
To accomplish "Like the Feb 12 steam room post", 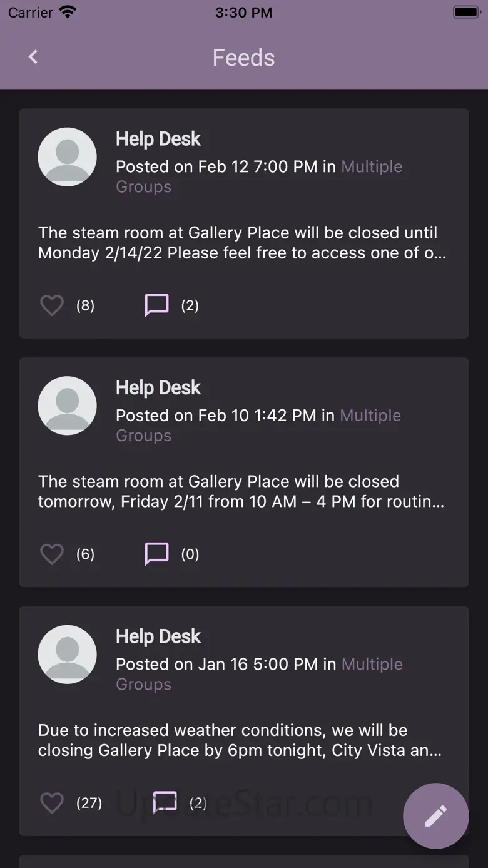I will 52,305.
